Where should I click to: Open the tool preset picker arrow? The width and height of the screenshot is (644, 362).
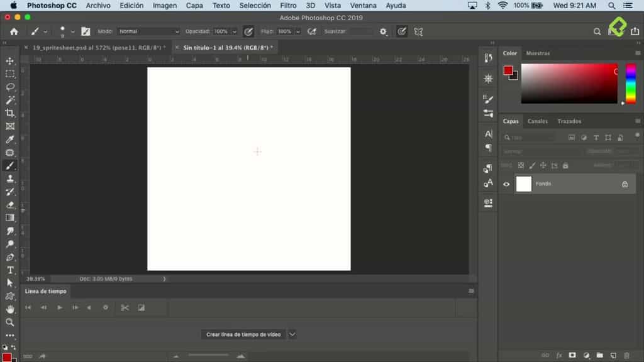pyautogui.click(x=45, y=31)
